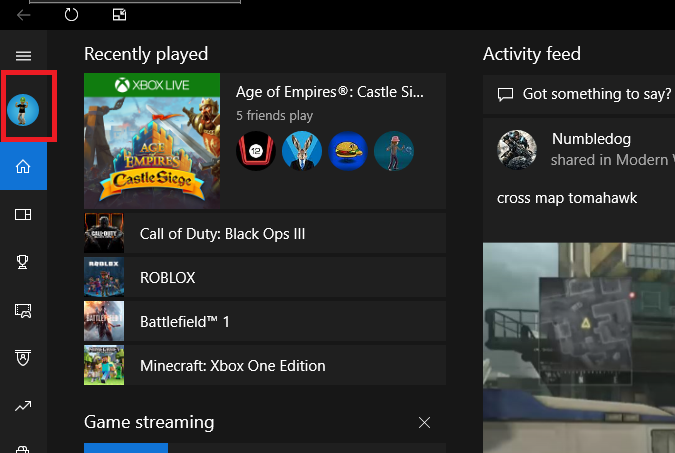
Task: View the pink-hat character friend avatar
Action: tap(394, 151)
